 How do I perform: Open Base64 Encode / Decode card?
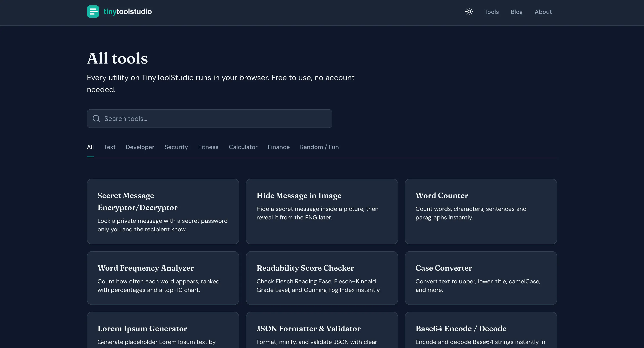point(481,330)
